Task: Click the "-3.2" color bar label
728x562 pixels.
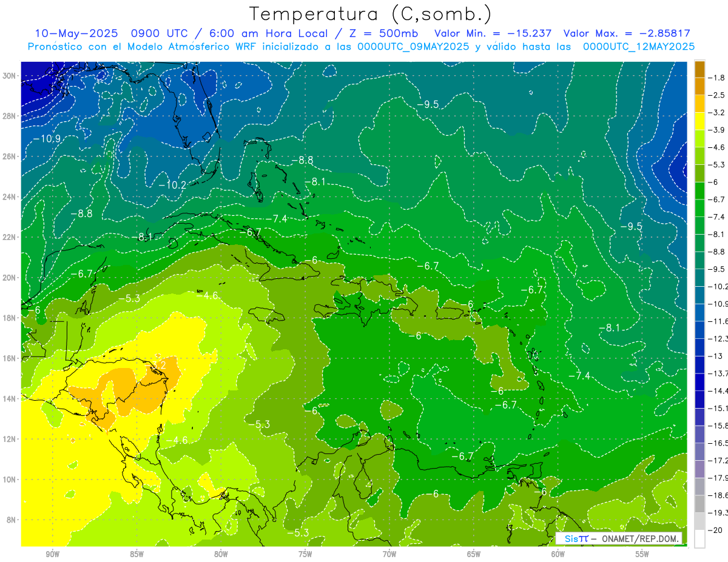Action: pos(718,113)
